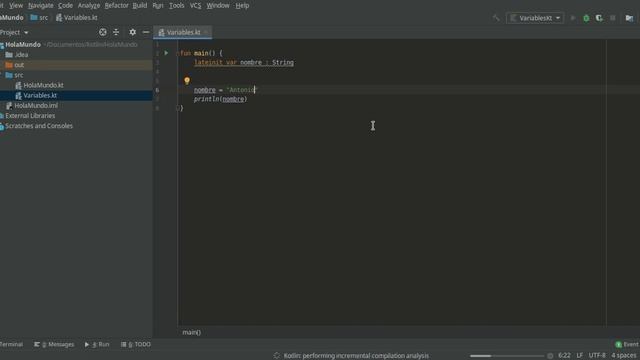
Task: Click the fold marker on the closing brace line
Action: click(x=178, y=108)
